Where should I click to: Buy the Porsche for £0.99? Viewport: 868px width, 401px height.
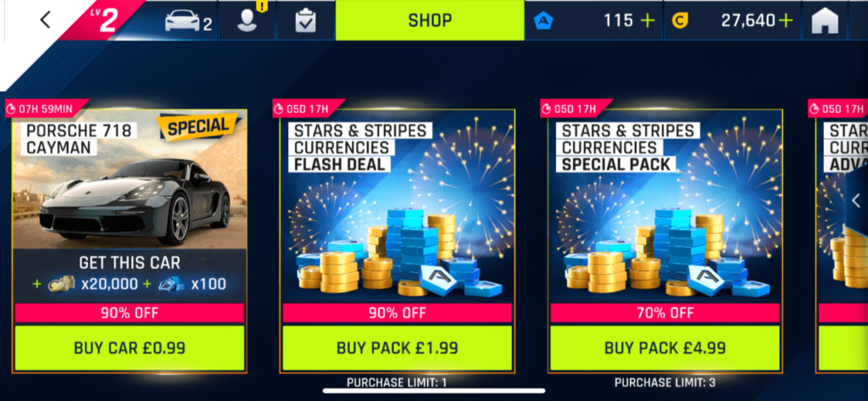(x=130, y=348)
